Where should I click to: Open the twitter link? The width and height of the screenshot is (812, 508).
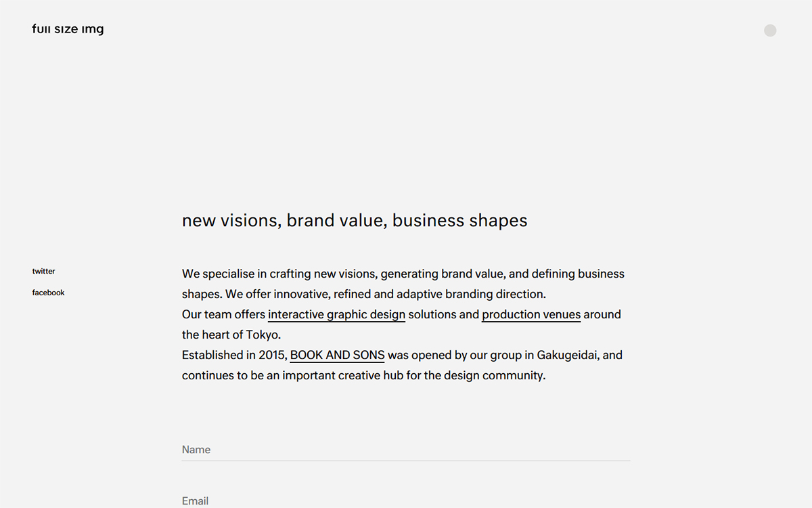[x=44, y=272]
